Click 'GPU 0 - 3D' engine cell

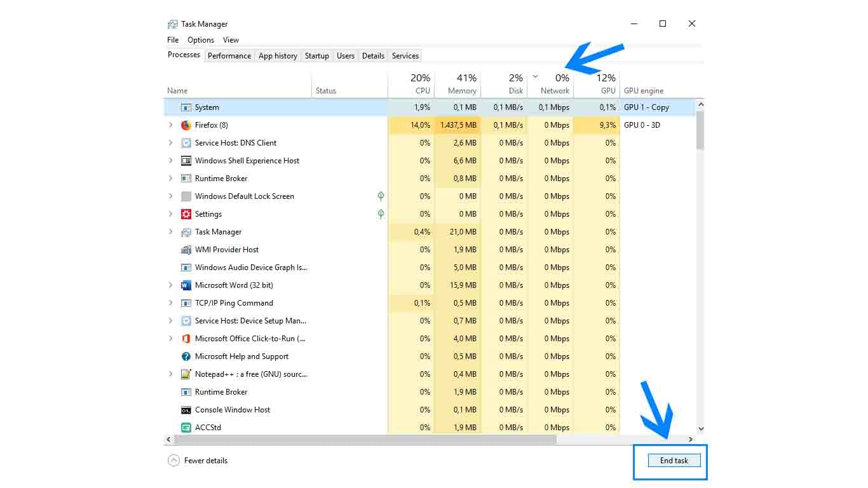coord(642,125)
